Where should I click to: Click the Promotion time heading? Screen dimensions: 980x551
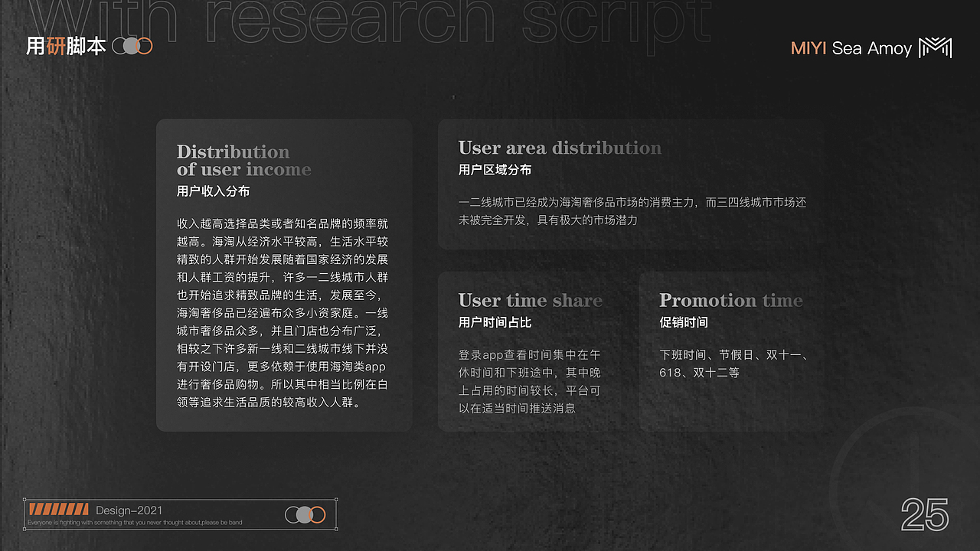pyautogui.click(x=731, y=300)
